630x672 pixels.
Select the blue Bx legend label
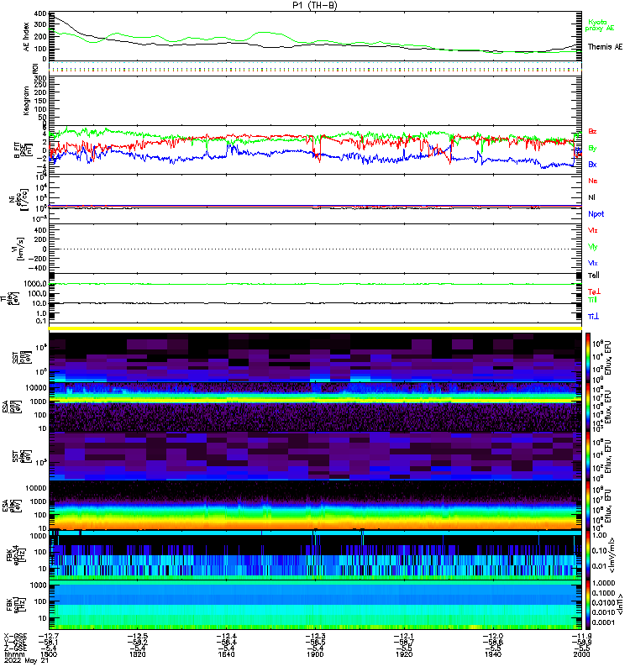(592, 164)
